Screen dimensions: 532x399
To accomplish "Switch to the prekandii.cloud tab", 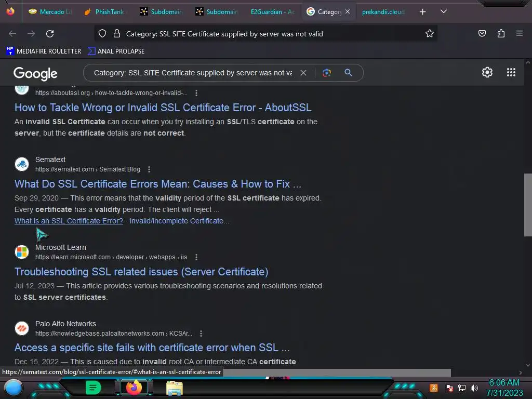I will point(383,12).
